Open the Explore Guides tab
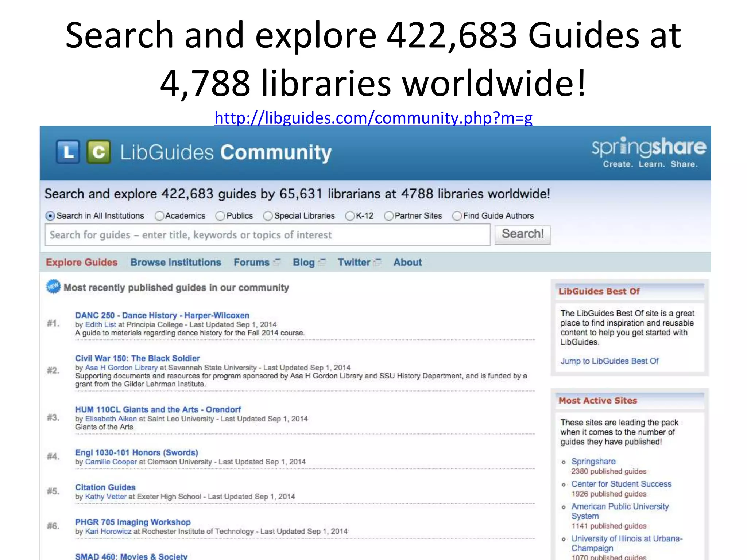The width and height of the screenshot is (747, 560). pyautogui.click(x=82, y=262)
